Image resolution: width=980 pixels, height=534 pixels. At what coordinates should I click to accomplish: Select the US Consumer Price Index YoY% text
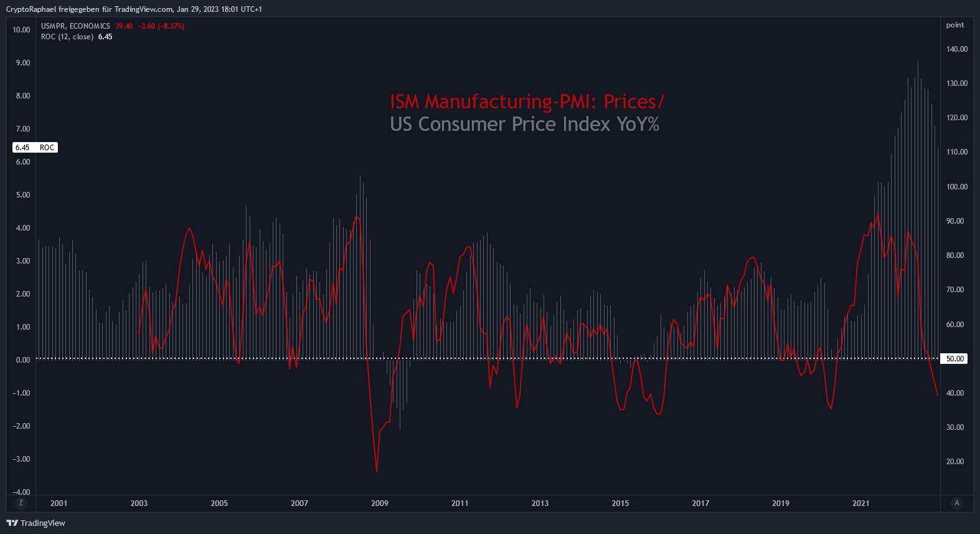524,124
